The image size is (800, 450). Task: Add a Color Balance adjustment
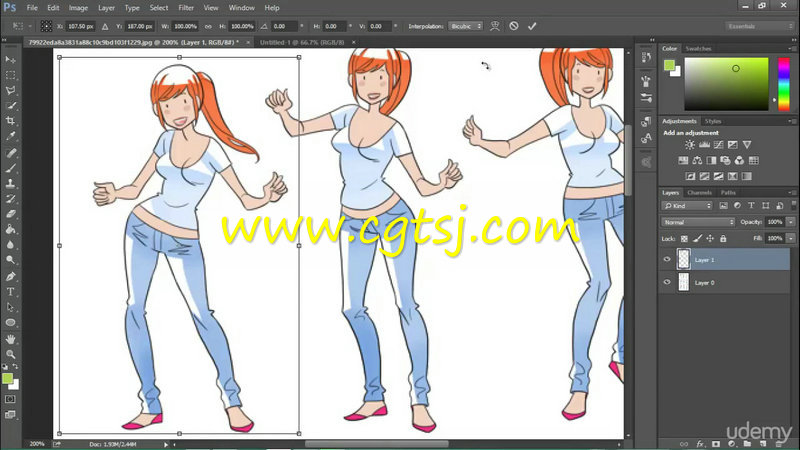pyautogui.click(x=697, y=161)
